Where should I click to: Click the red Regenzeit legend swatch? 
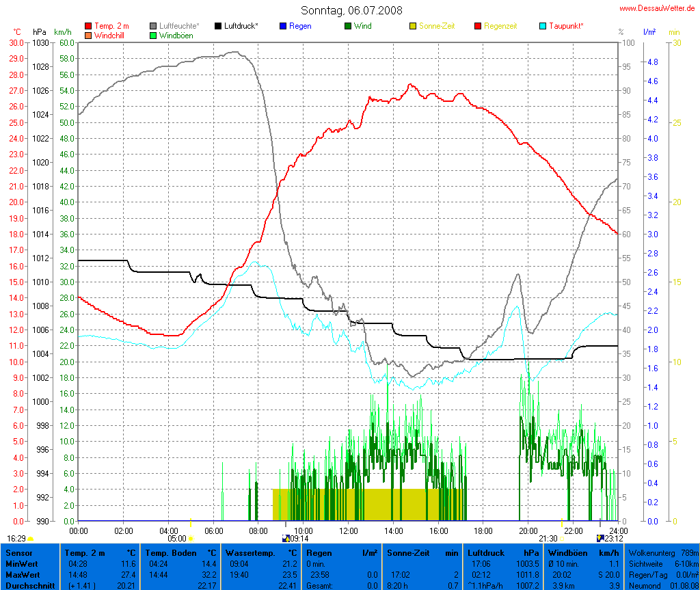point(478,26)
